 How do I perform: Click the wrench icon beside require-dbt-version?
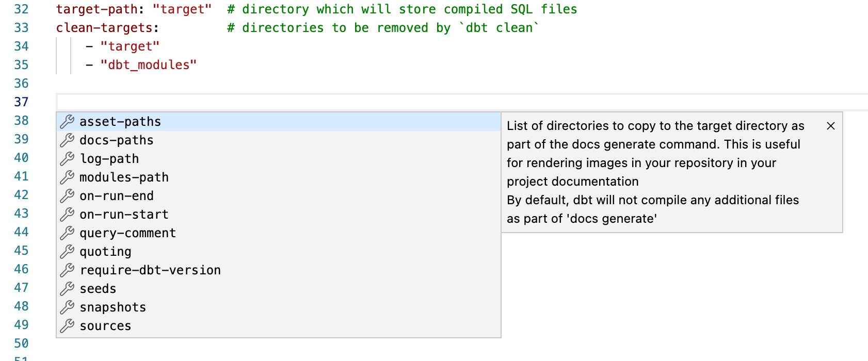(67, 270)
